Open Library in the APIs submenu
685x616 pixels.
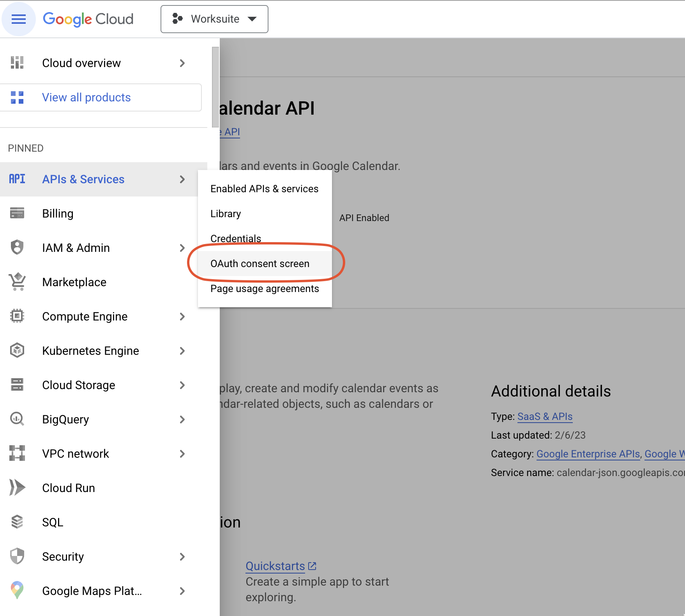tap(265, 214)
